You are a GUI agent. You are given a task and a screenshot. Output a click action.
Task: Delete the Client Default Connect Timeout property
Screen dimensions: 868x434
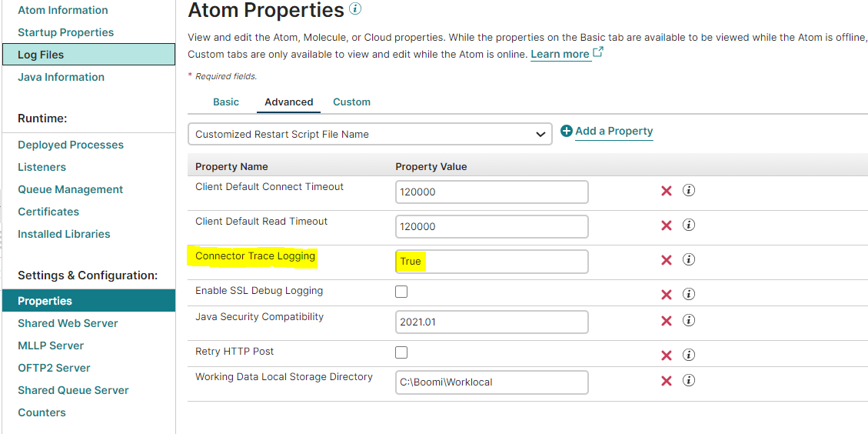click(667, 191)
